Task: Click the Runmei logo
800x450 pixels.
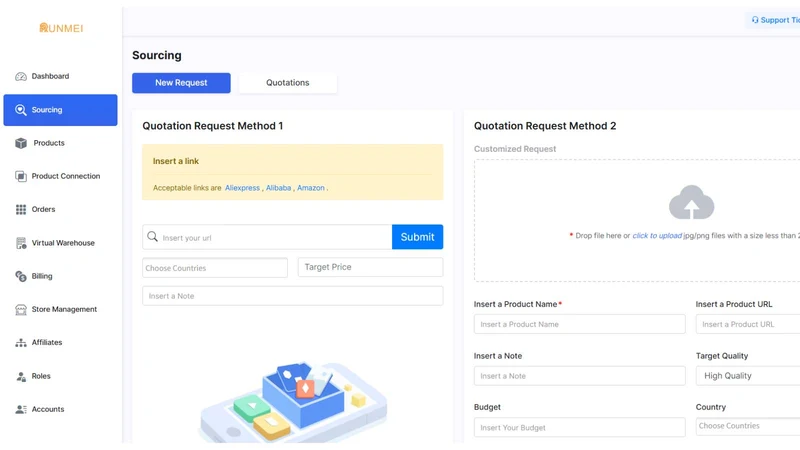Action: pos(61,28)
